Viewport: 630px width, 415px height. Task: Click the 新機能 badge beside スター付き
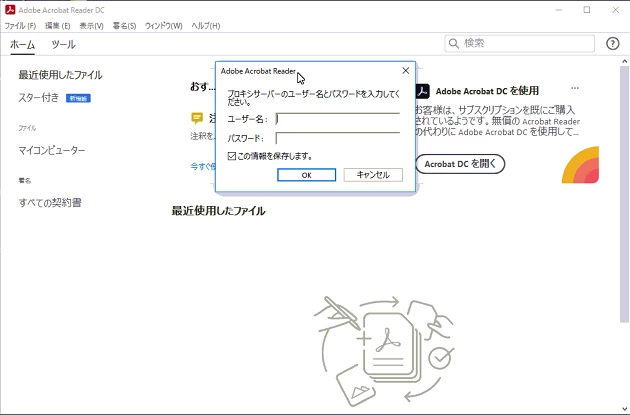78,98
